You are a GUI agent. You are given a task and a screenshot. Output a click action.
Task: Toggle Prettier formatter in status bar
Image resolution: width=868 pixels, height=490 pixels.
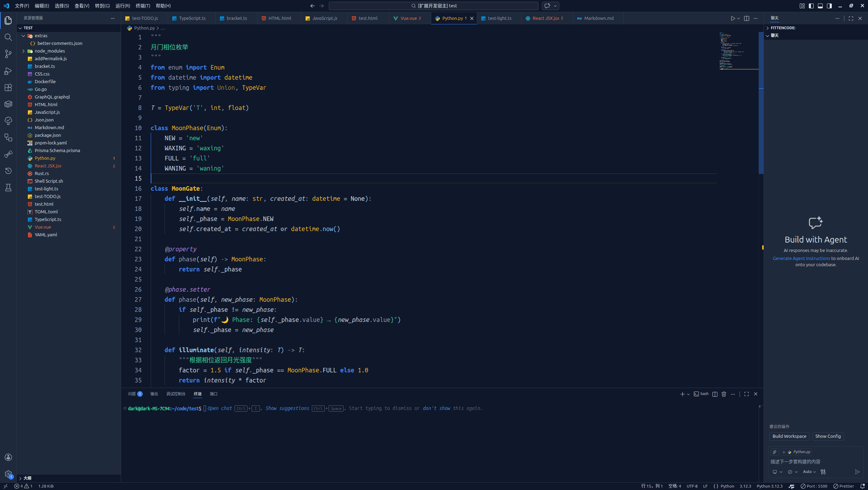pos(844,486)
